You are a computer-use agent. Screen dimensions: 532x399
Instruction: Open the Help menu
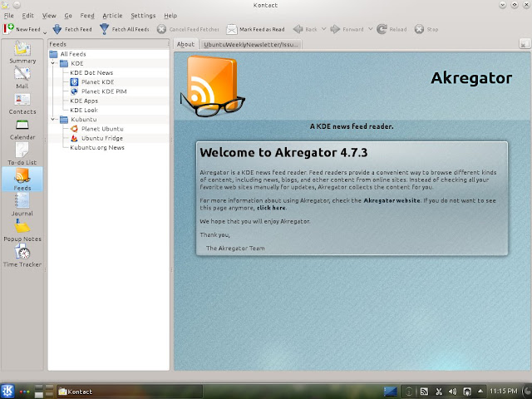(170, 16)
